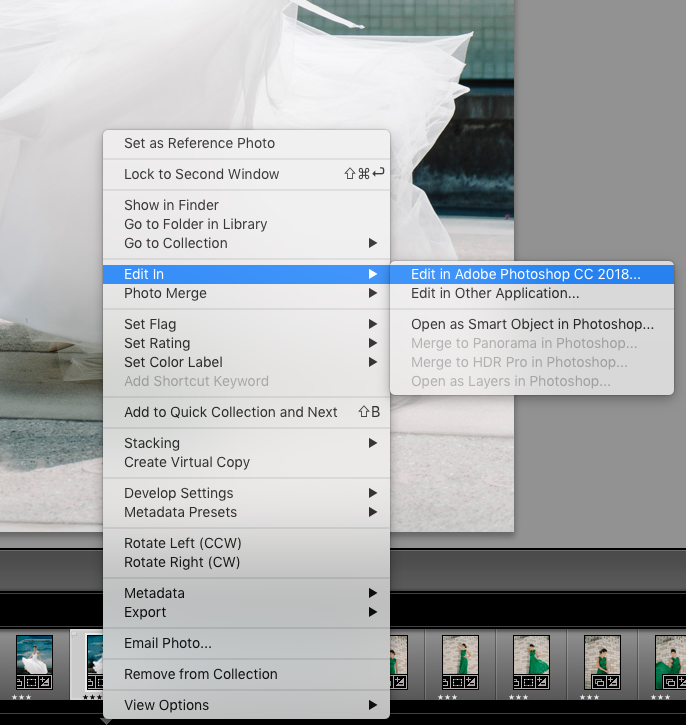Screen dimensions: 686x725
Task: Click Email Photo...
Action: coord(246,643)
